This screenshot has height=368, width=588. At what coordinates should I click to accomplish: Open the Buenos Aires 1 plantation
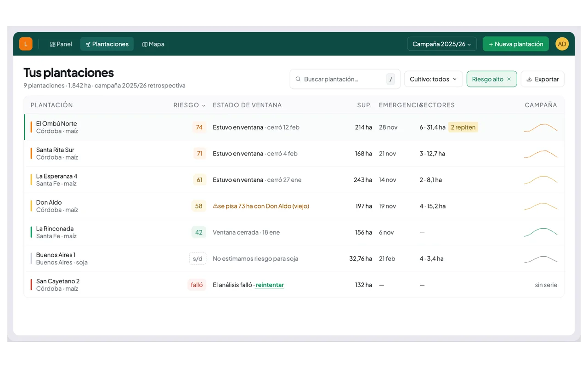click(294, 259)
